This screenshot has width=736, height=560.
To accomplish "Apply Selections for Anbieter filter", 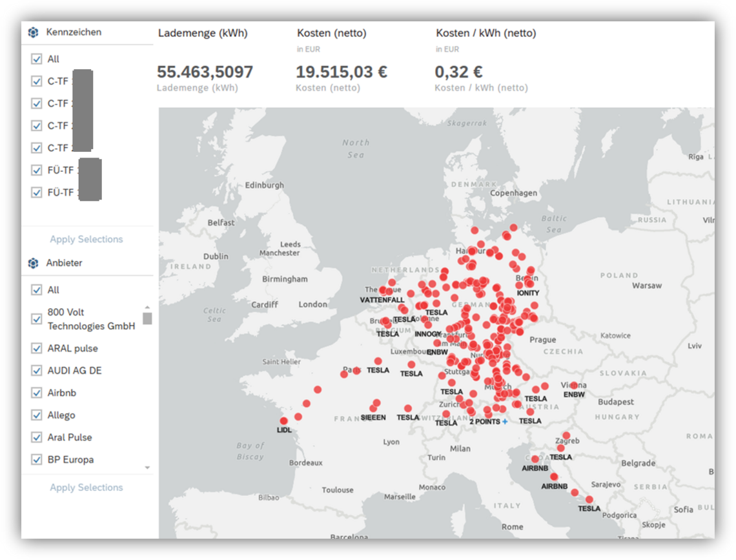I will pos(87,487).
